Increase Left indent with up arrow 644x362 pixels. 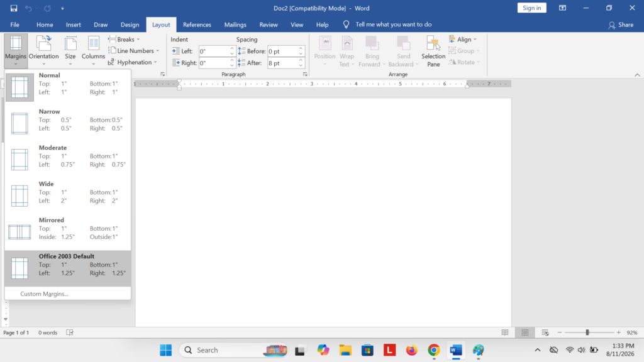click(232, 48)
